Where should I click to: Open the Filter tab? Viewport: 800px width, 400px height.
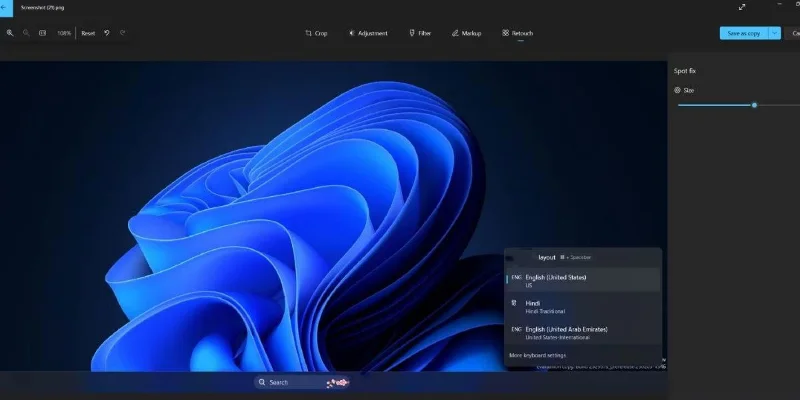click(420, 33)
